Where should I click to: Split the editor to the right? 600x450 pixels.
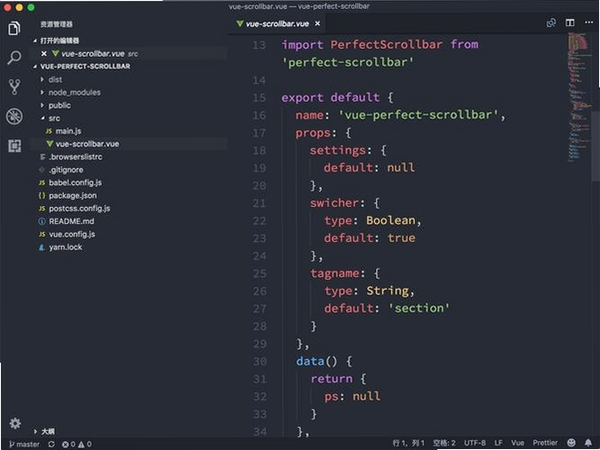(x=570, y=23)
